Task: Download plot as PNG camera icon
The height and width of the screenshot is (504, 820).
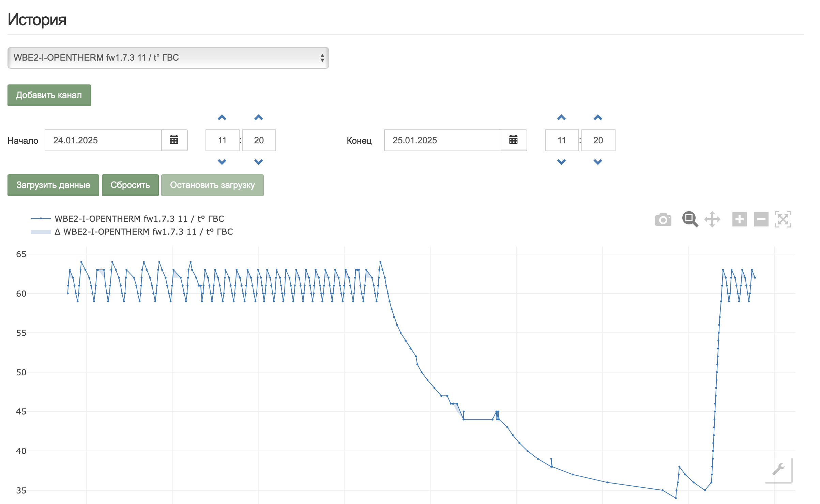Action: pos(663,220)
